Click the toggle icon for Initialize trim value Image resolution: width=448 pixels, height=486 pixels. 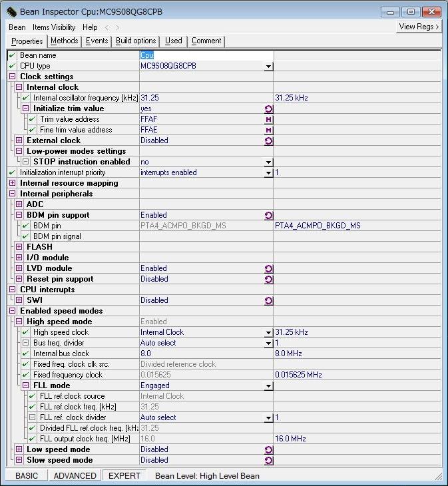pos(269,109)
